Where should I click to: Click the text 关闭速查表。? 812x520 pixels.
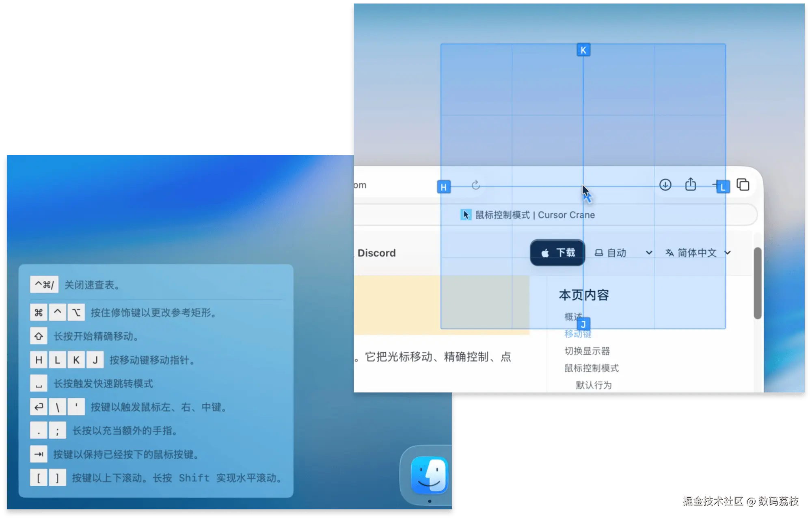[93, 285]
